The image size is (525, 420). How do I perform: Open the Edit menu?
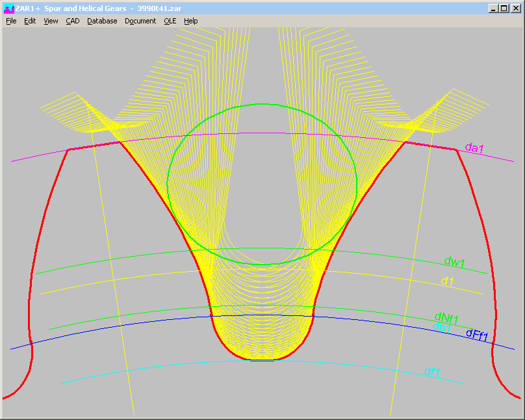(x=30, y=21)
